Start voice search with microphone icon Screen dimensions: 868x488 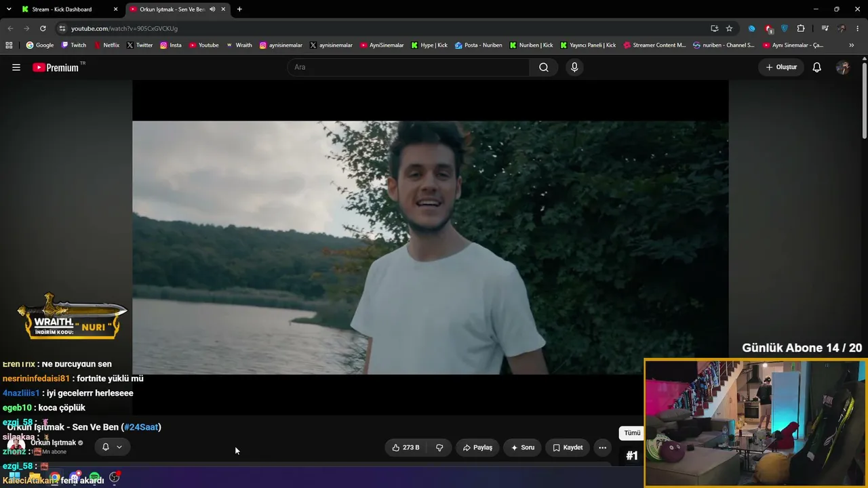[574, 67]
